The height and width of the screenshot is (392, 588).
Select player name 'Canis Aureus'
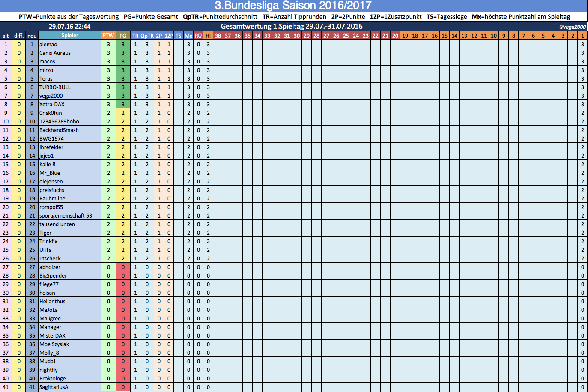click(x=55, y=53)
